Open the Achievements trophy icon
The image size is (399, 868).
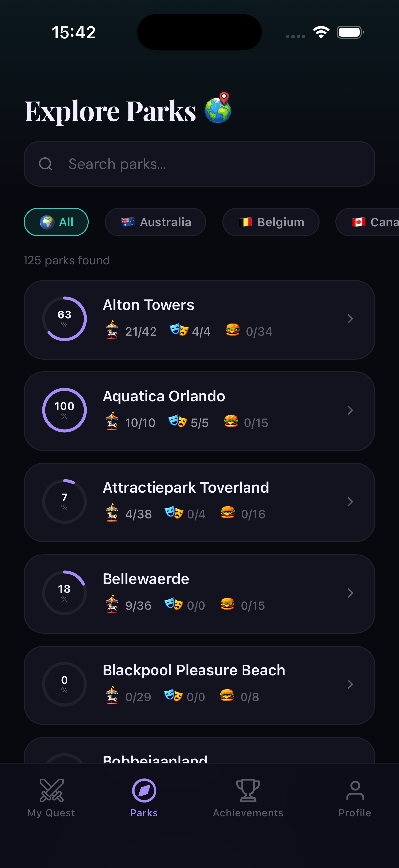(x=248, y=790)
